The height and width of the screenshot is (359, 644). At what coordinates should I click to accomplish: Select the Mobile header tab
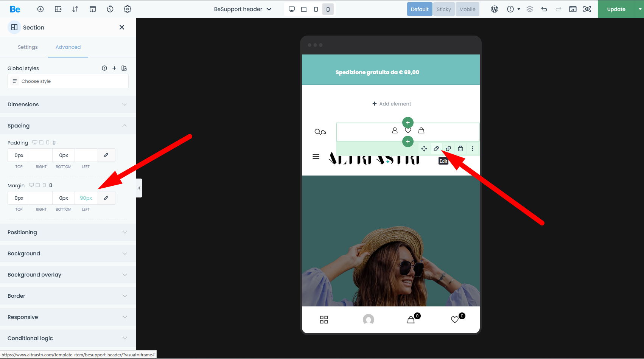(467, 9)
